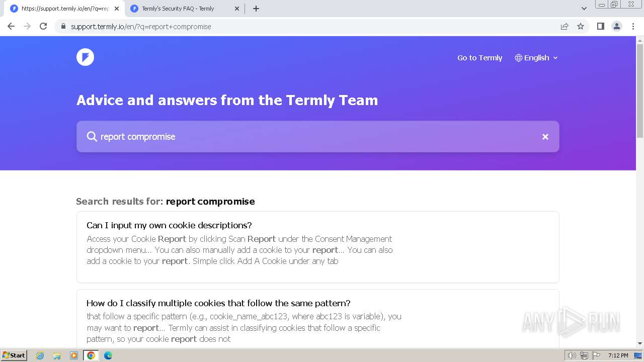The height and width of the screenshot is (362, 644).
Task: Open the Go to Termly link
Action: tap(479, 58)
